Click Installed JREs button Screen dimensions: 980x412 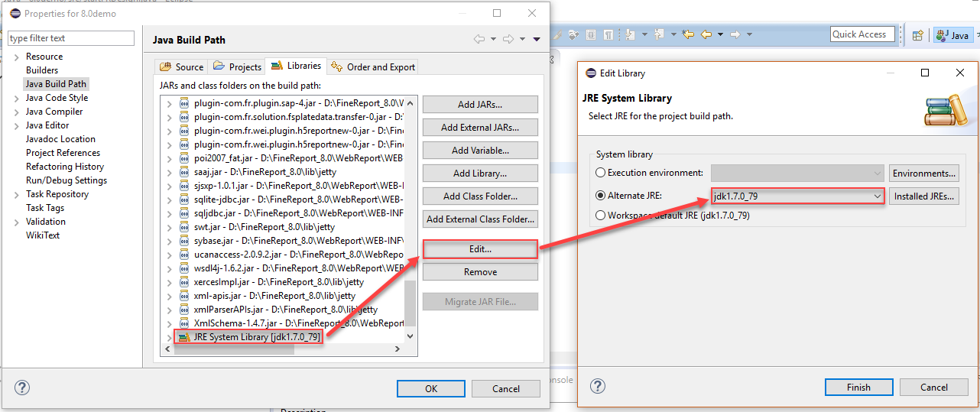[924, 196]
